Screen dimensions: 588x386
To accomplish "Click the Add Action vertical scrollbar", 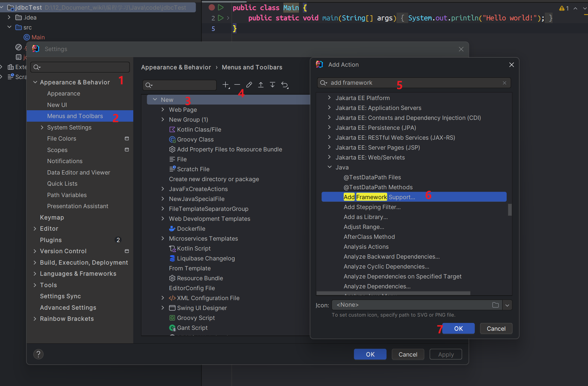I will click(x=510, y=210).
